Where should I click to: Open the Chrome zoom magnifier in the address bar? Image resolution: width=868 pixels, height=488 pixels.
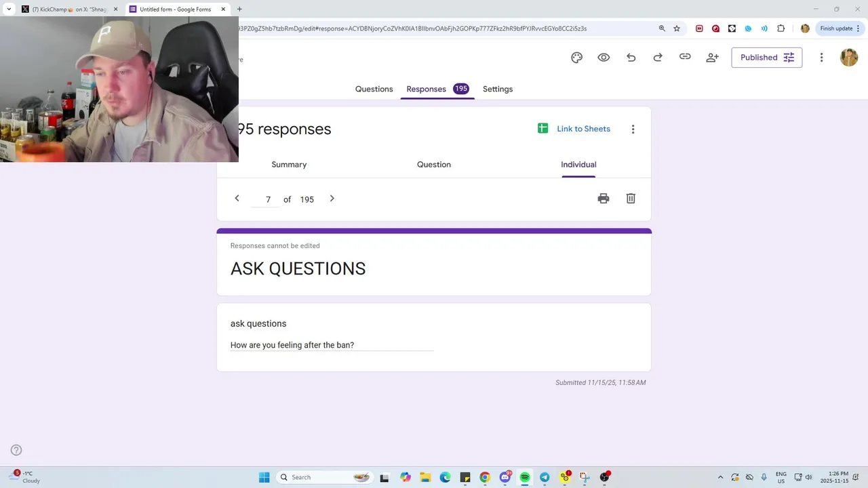662,28
